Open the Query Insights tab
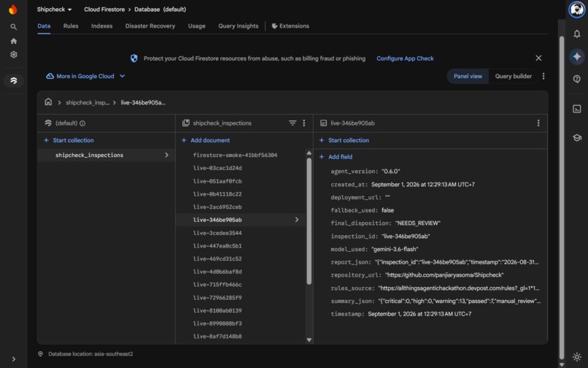Image resolution: width=588 pixels, height=368 pixels. point(238,26)
